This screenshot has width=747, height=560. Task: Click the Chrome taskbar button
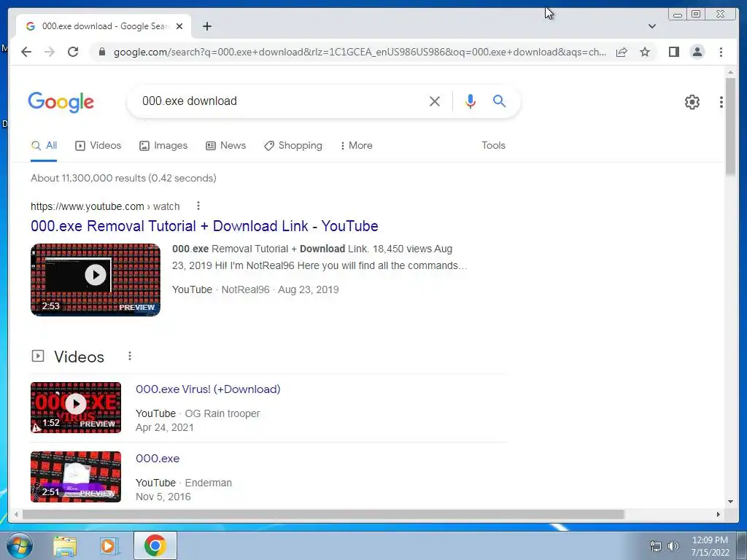point(155,545)
